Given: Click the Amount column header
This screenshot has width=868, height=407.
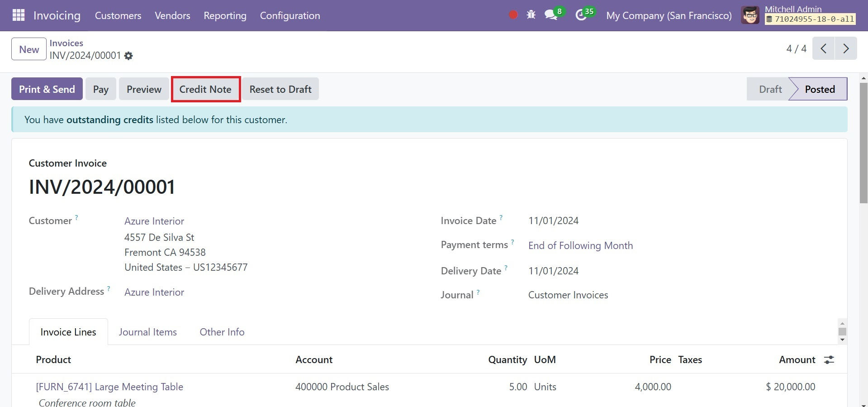Looking at the screenshot, I should click(797, 359).
